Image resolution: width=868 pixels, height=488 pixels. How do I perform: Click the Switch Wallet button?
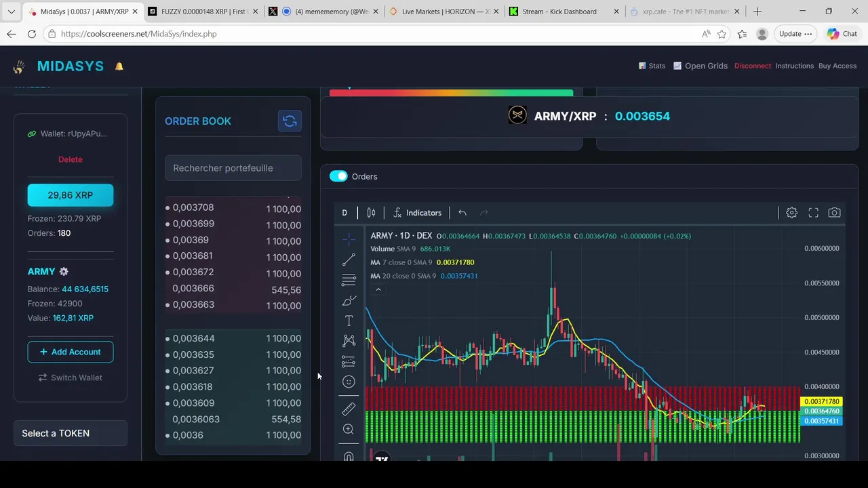pyautogui.click(x=71, y=378)
